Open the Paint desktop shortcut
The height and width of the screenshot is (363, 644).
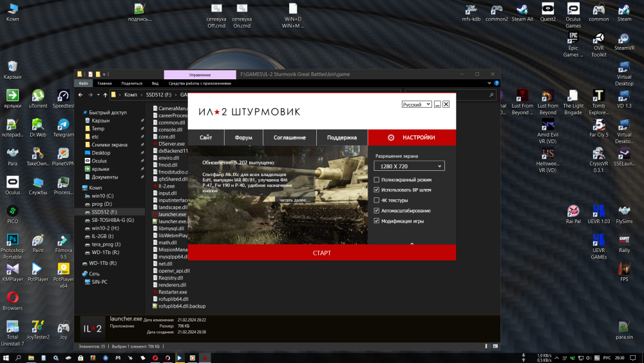pyautogui.click(x=38, y=243)
